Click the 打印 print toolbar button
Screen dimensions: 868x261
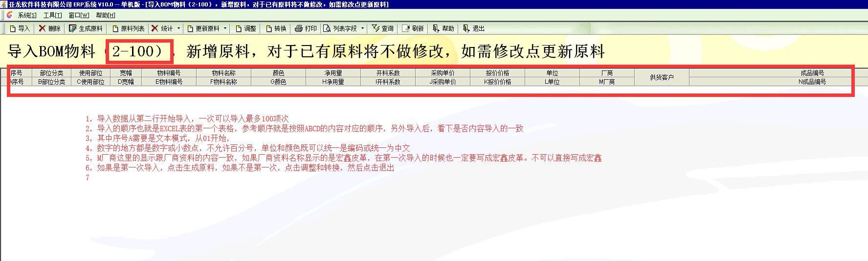coord(306,28)
